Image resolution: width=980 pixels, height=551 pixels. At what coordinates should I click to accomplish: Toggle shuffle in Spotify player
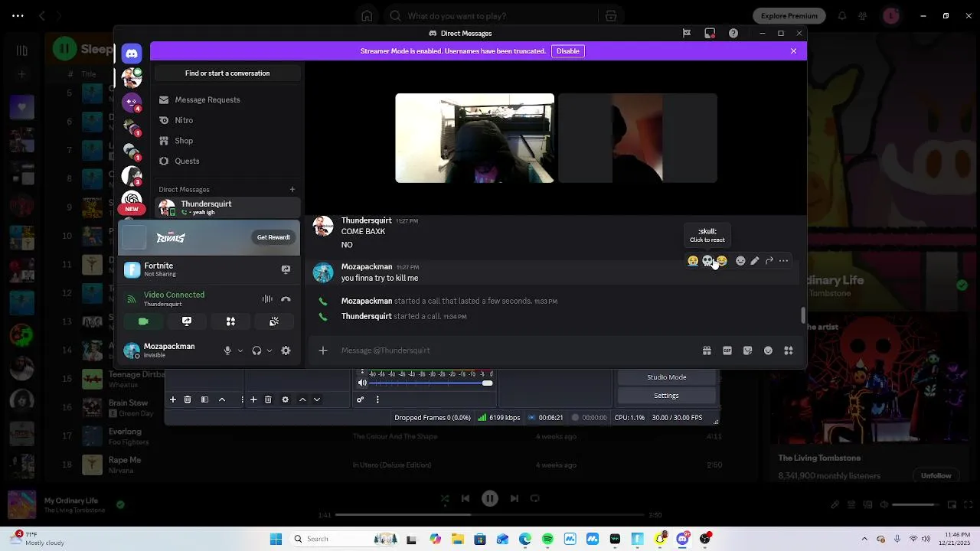(x=445, y=498)
